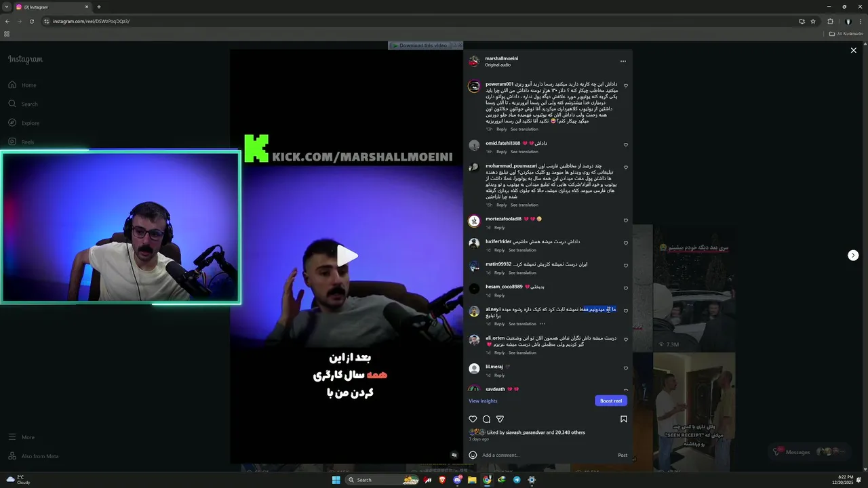Viewport: 868px width, 488px height.
Task: Share the reel with the paper plane icon
Action: click(500, 419)
